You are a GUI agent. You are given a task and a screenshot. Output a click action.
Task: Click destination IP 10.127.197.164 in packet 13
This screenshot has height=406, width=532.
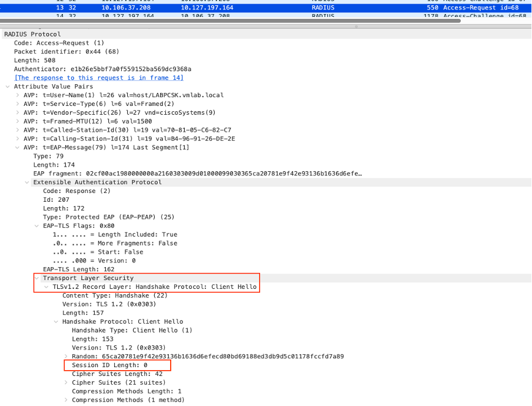(x=207, y=8)
